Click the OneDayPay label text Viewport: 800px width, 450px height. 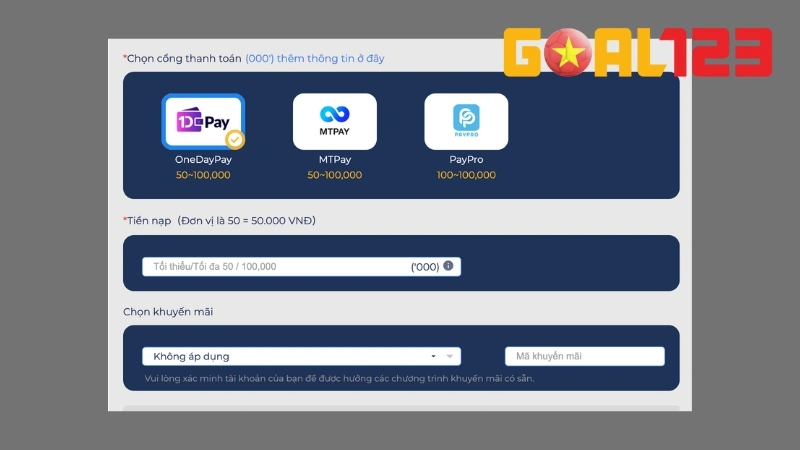point(203,160)
